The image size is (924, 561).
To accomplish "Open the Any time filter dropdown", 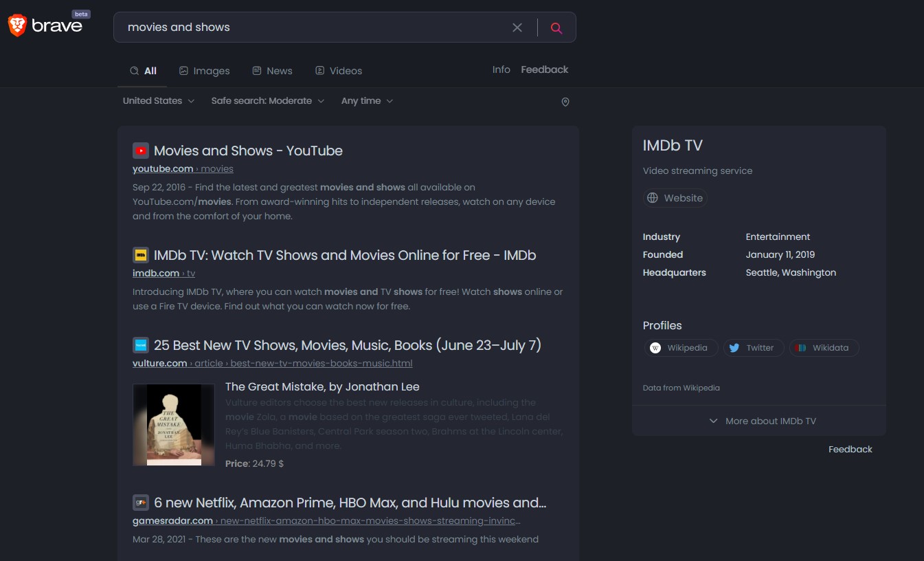I will pos(367,101).
